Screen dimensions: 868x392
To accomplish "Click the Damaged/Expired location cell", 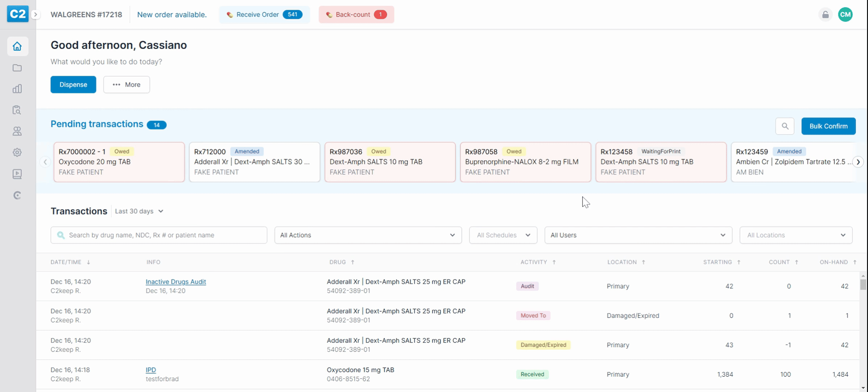I will click(x=633, y=315).
